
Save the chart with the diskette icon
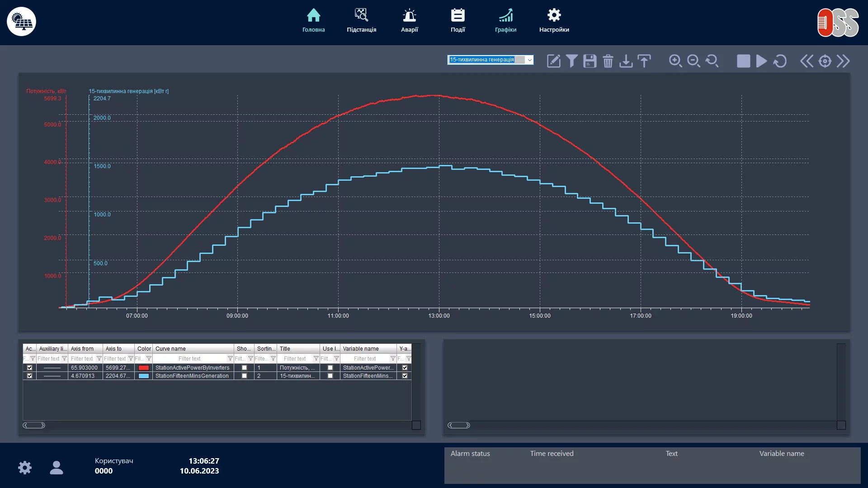pyautogui.click(x=590, y=61)
